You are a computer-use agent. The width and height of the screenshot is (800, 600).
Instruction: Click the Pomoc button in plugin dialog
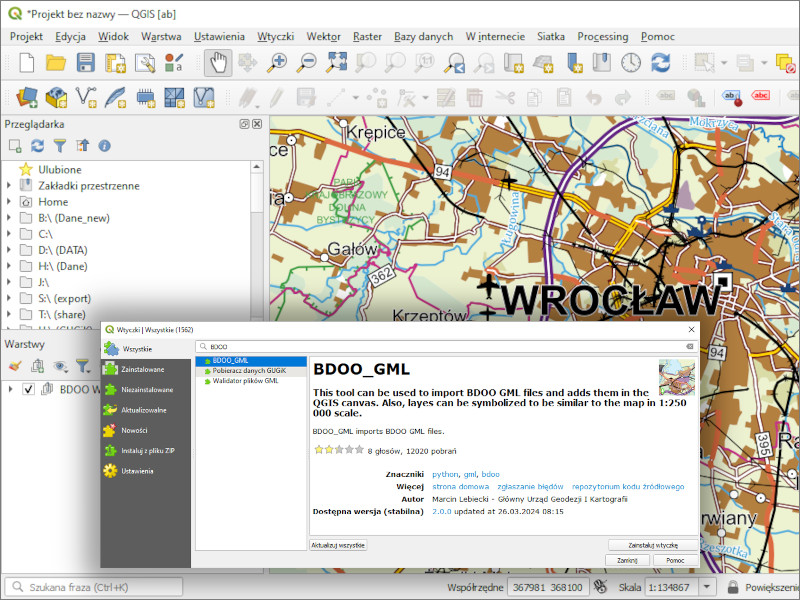coord(675,560)
